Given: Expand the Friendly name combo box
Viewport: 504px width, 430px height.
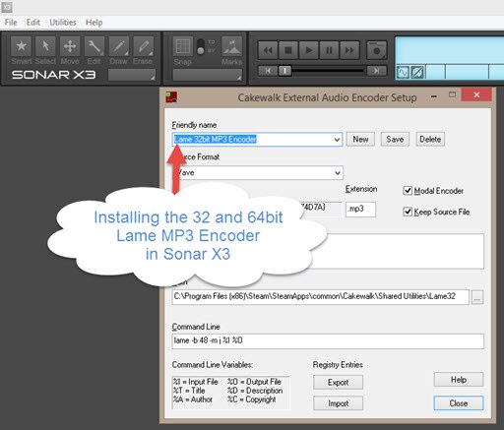Looking at the screenshot, I should [x=337, y=140].
